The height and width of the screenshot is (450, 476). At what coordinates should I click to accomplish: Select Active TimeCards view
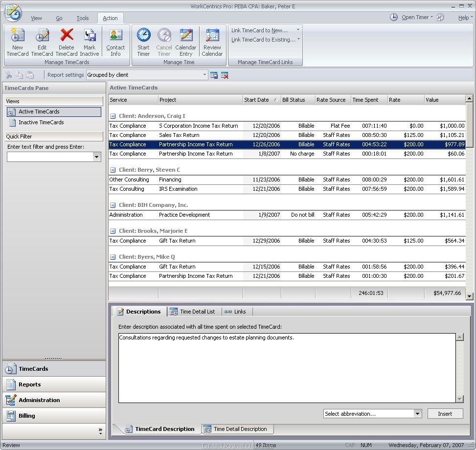point(54,112)
